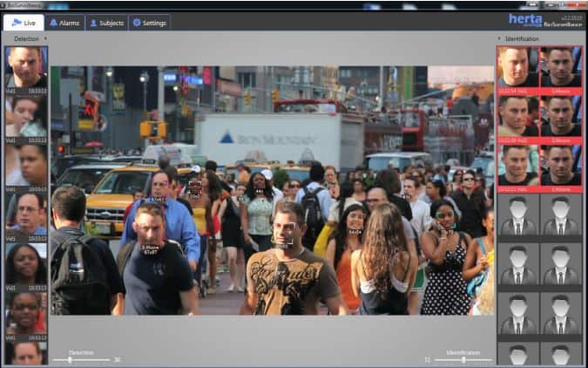The width and height of the screenshot is (588, 368).
Task: Click the Detection threshold slider handle
Action: [x=70, y=358]
